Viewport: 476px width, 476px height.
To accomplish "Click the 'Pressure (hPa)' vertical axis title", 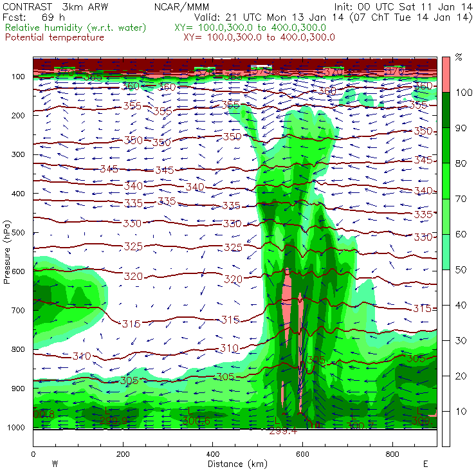I will pos(7,252).
